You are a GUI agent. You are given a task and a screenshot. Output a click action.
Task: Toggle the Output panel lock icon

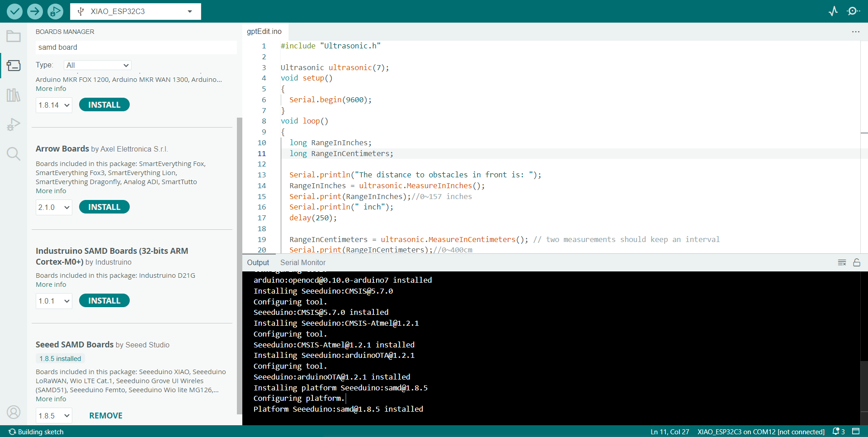857,262
